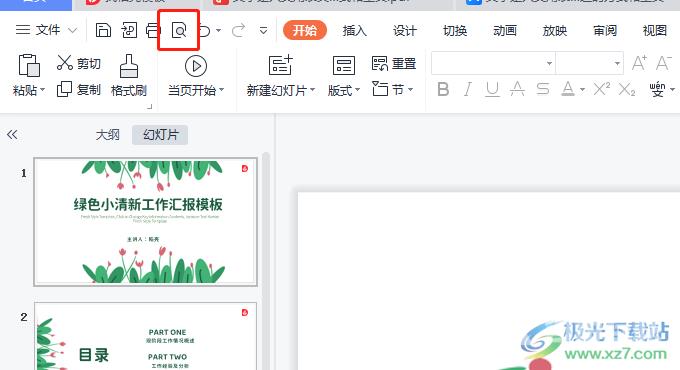The image size is (680, 370).
Task: Open clipboard group dialog launcher
Action: [150, 107]
